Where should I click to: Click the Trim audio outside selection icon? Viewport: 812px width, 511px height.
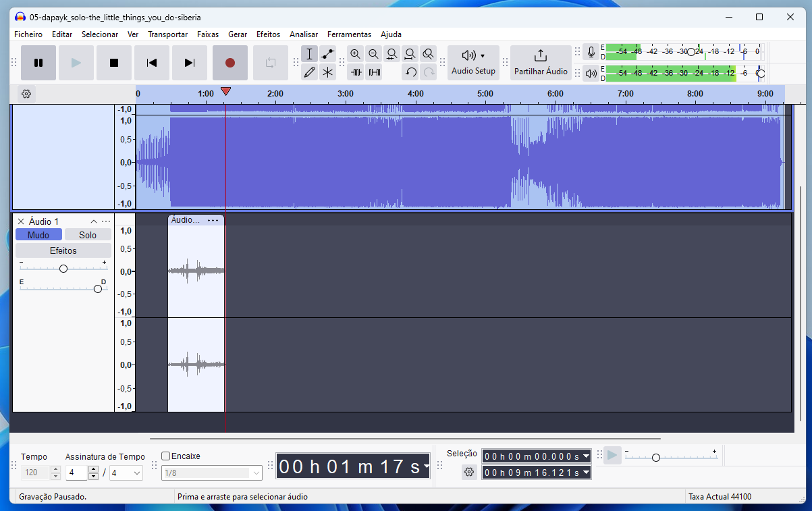pos(356,72)
